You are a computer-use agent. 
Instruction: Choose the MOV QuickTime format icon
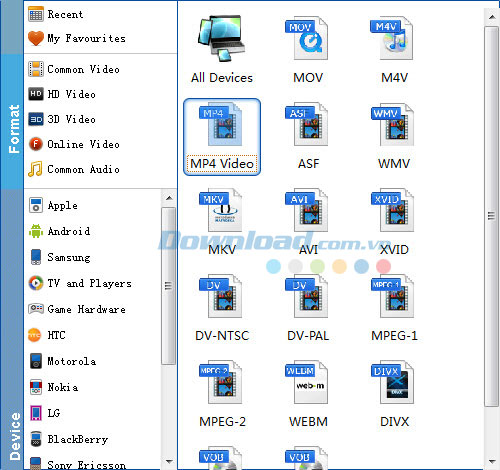(x=307, y=38)
